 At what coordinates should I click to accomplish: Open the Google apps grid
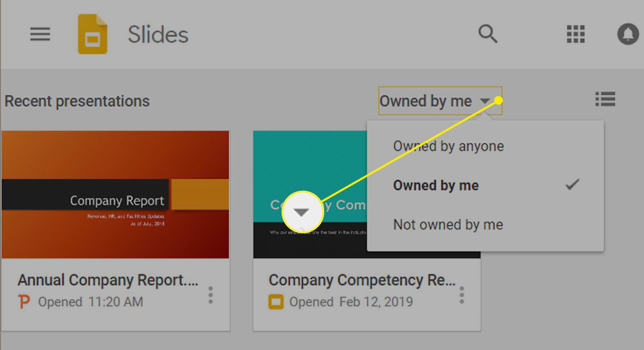click(576, 34)
